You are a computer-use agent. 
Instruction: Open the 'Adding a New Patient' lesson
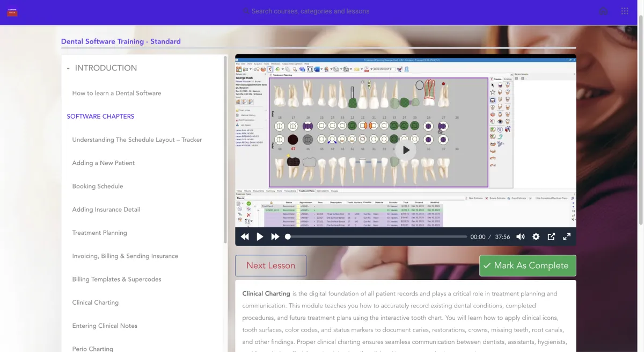(104, 163)
